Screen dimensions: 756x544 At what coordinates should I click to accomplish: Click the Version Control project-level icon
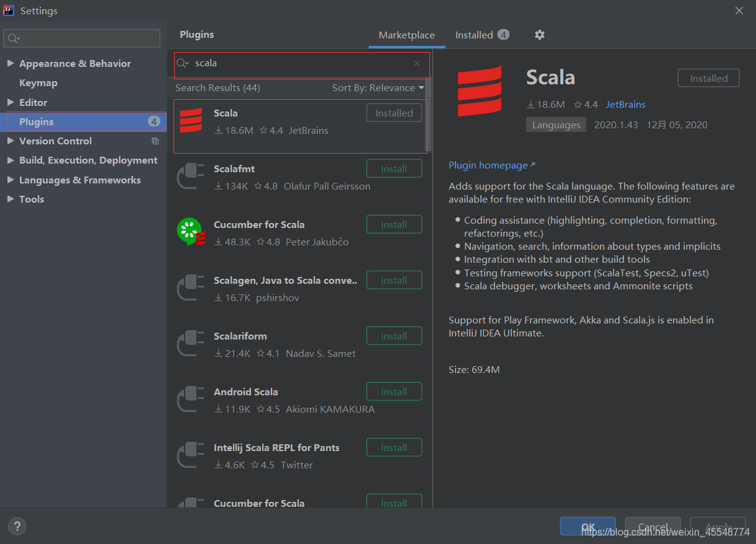pyautogui.click(x=155, y=141)
